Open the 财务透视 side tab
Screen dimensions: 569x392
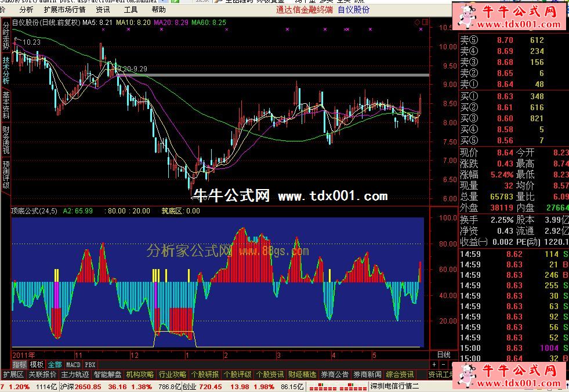(6, 140)
